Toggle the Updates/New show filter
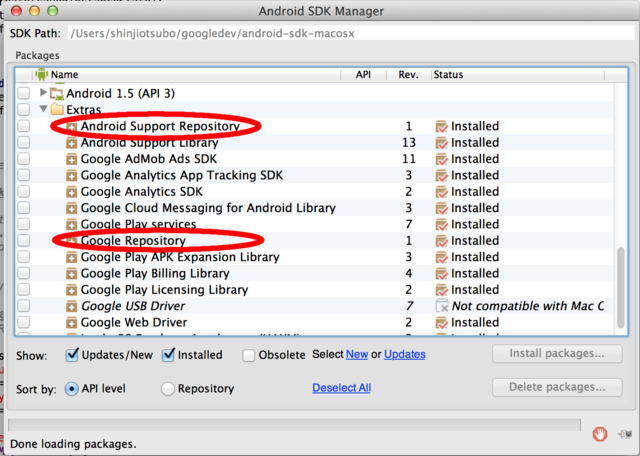The width and height of the screenshot is (640, 456). click(x=72, y=355)
